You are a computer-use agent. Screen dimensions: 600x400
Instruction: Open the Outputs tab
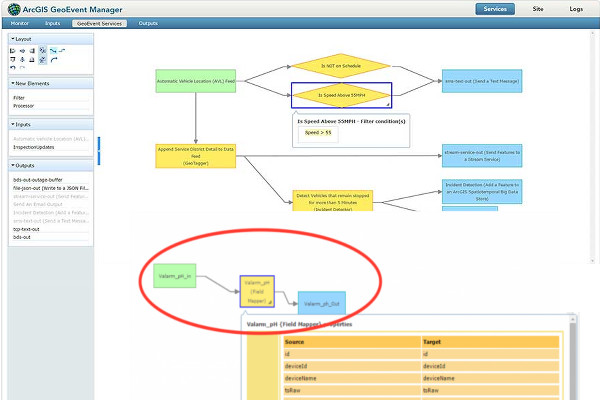pyautogui.click(x=148, y=22)
